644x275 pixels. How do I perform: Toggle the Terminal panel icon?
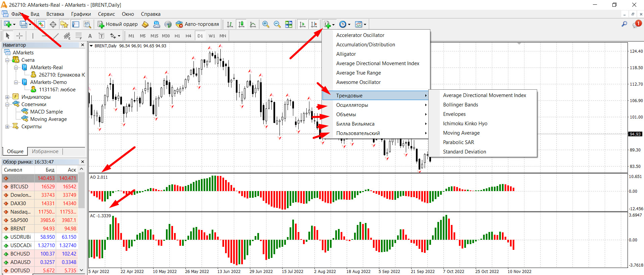pos(76,24)
